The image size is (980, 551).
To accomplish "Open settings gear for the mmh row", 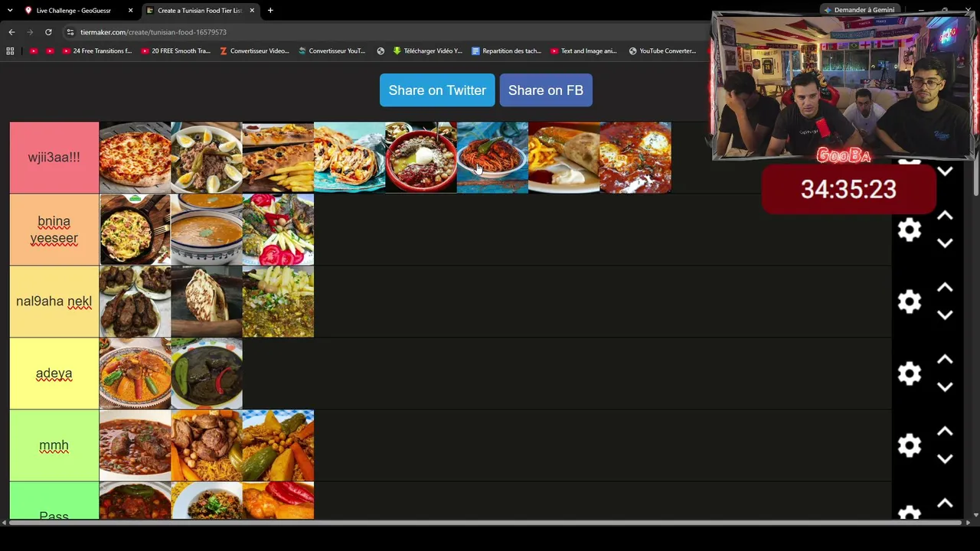I will 910,445.
